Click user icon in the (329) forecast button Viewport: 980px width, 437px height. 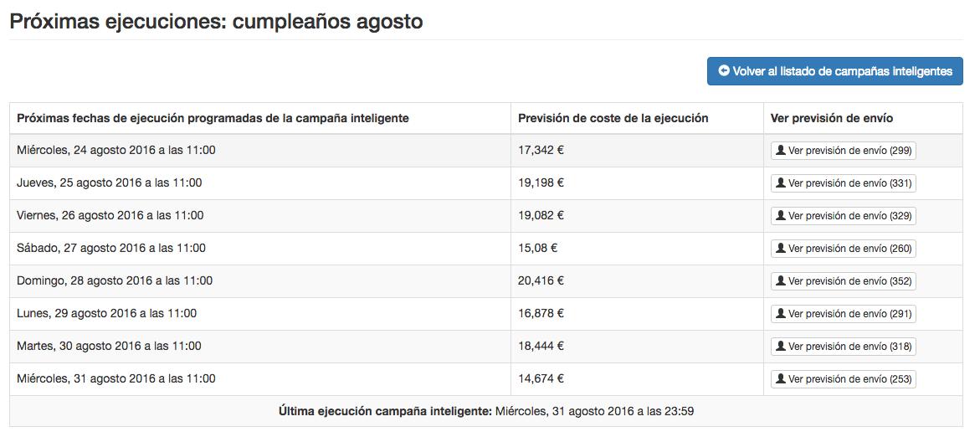coord(781,216)
